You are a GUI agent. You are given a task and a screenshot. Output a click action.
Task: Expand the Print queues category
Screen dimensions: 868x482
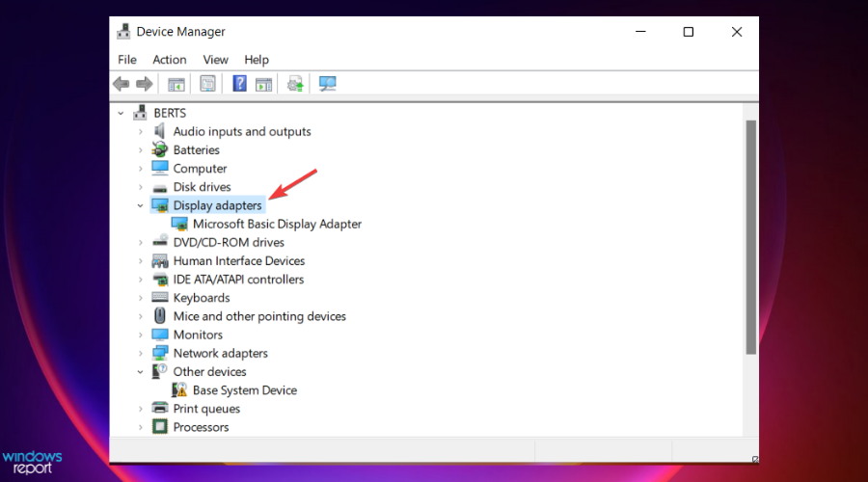(x=141, y=409)
